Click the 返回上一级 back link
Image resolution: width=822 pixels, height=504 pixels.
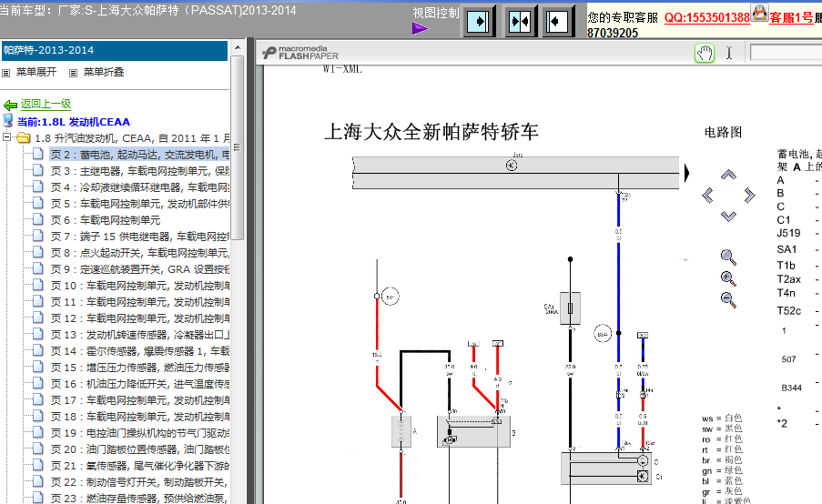pos(46,104)
